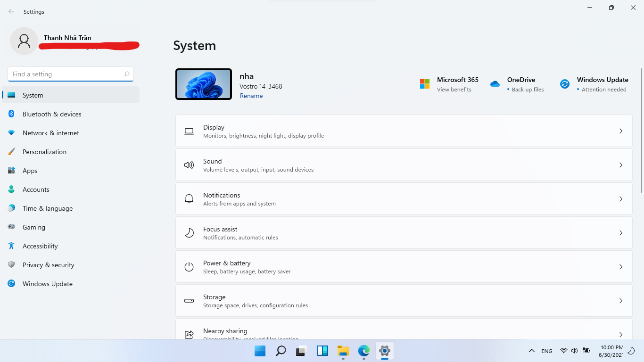Click the Storage drive icon
The width and height of the screenshot is (644, 362).
[x=189, y=301]
